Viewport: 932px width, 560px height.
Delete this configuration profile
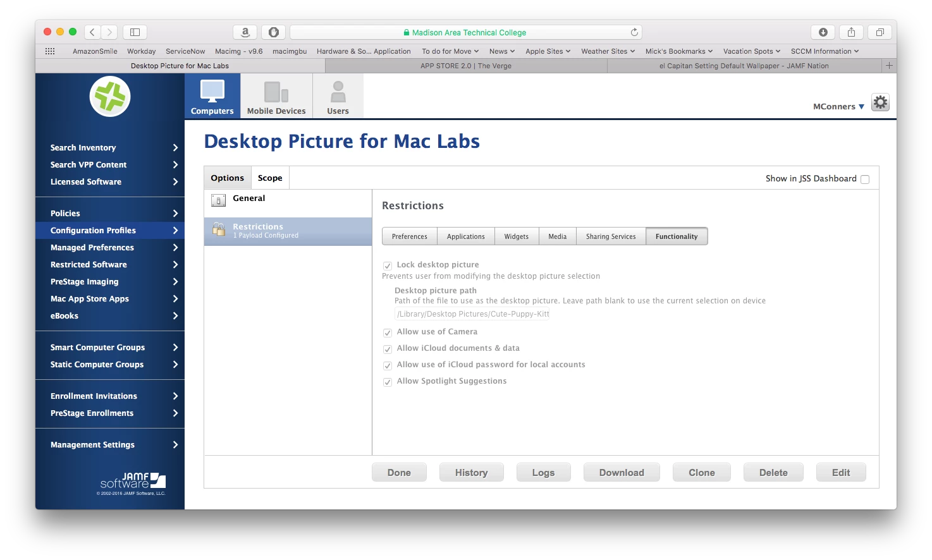pos(773,472)
